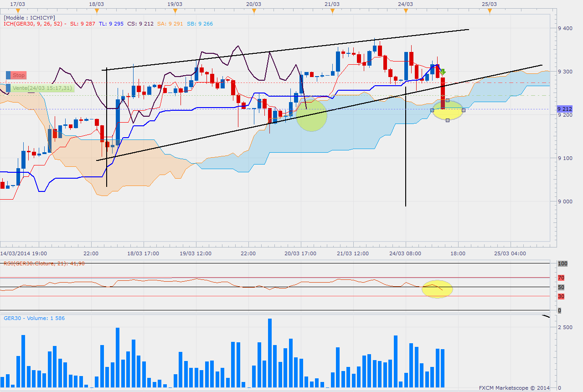
Task: Click the orange day marker under 18/03
Action: tap(96, 10)
